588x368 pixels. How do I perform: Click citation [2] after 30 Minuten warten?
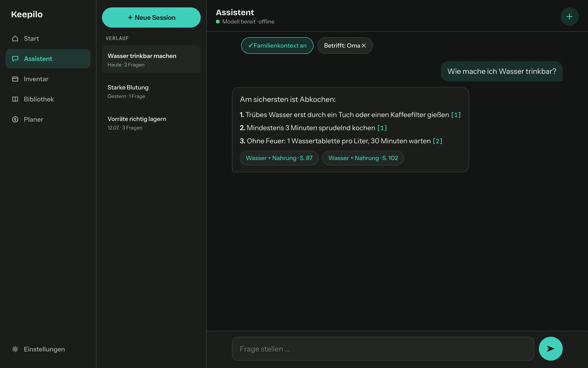[438, 141]
